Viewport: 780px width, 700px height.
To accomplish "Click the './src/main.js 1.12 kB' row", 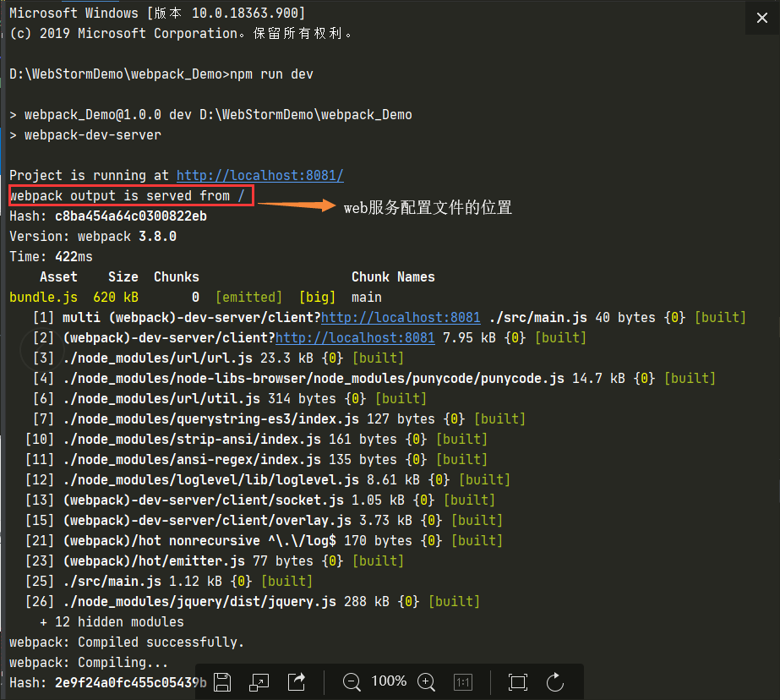I will point(169,582).
